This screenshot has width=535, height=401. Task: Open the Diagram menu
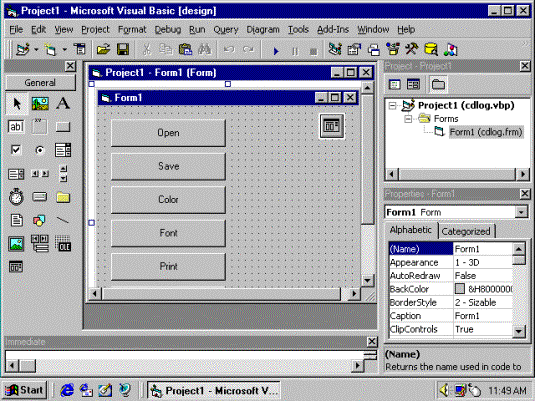pos(263,30)
